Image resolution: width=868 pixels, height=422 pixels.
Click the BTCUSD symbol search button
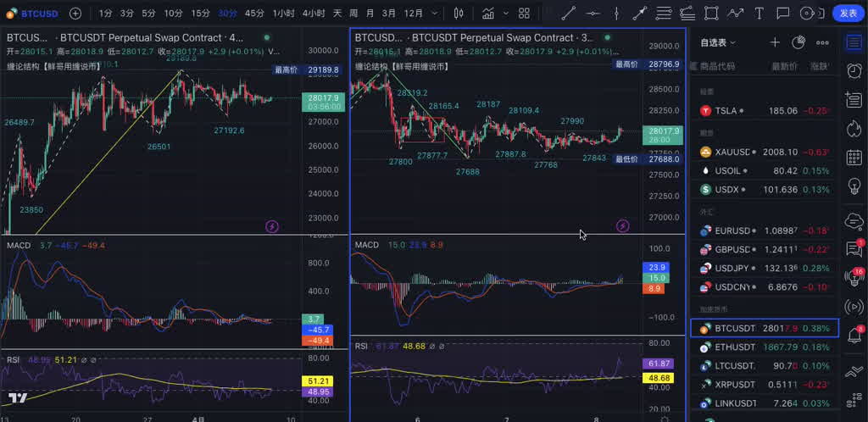coord(32,13)
